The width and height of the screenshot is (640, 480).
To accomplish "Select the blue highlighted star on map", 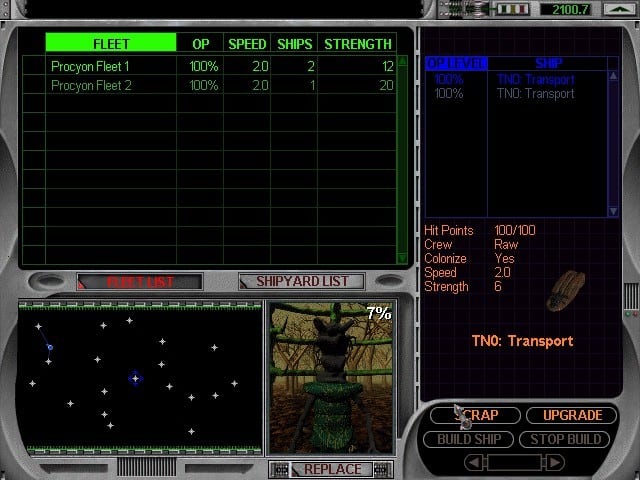I will tap(135, 378).
